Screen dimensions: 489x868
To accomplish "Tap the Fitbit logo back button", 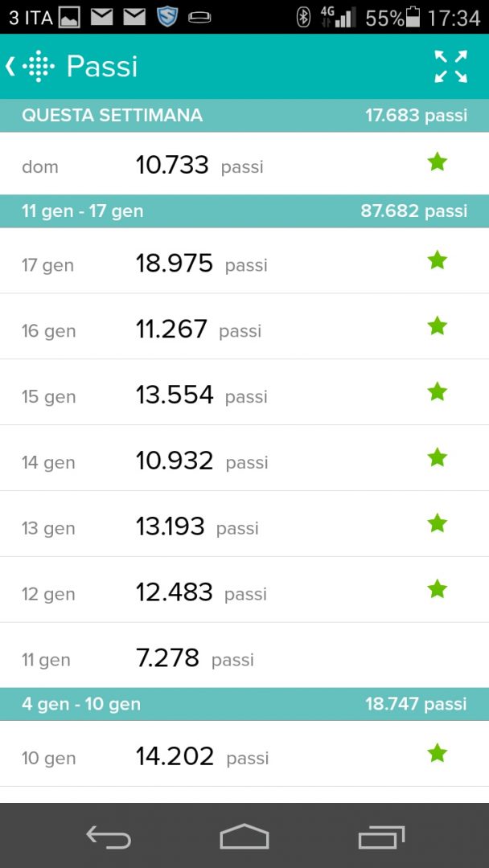I will (30, 66).
